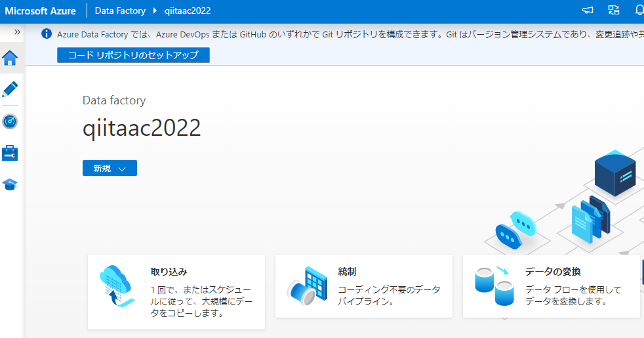Click the cloud upload icon on 取り込み card
The width and height of the screenshot is (644, 338).
(x=117, y=286)
